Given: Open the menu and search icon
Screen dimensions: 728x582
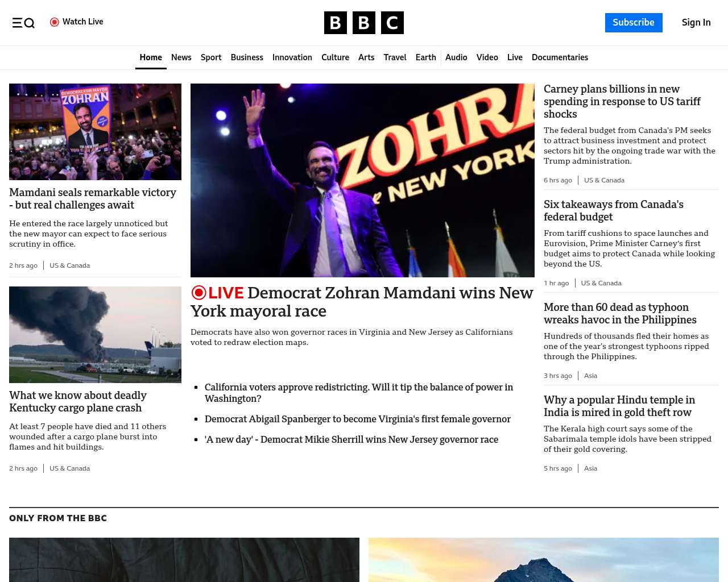Looking at the screenshot, I should (x=23, y=23).
